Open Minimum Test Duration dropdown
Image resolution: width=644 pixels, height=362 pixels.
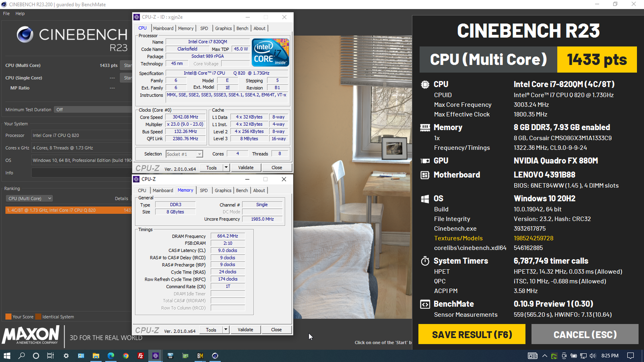pos(92,110)
